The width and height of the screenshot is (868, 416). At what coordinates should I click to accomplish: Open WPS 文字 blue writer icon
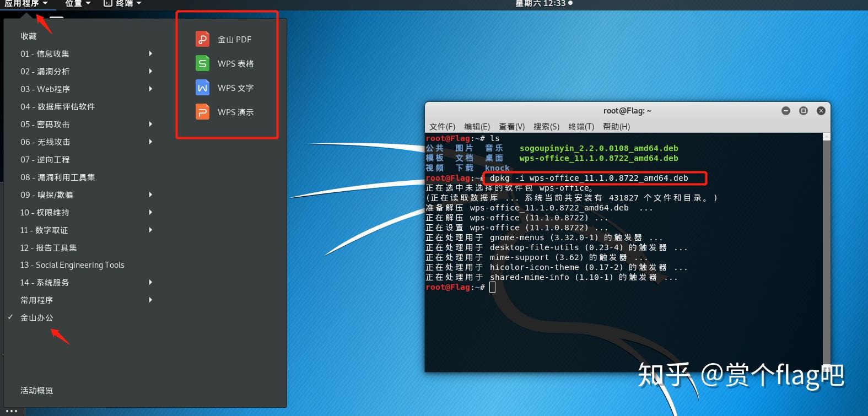point(202,88)
